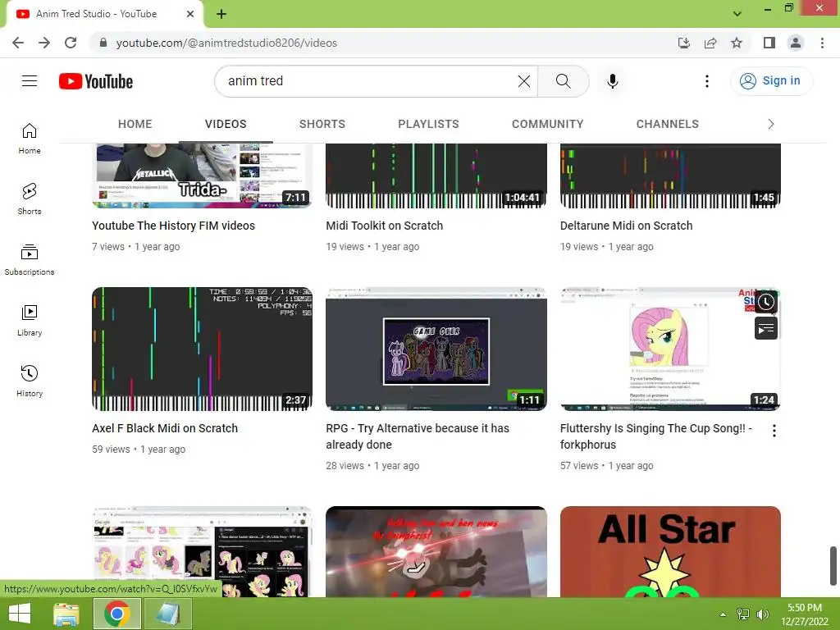Click title Deltarune Midi on Scratch
The image size is (840, 630).
(626, 226)
